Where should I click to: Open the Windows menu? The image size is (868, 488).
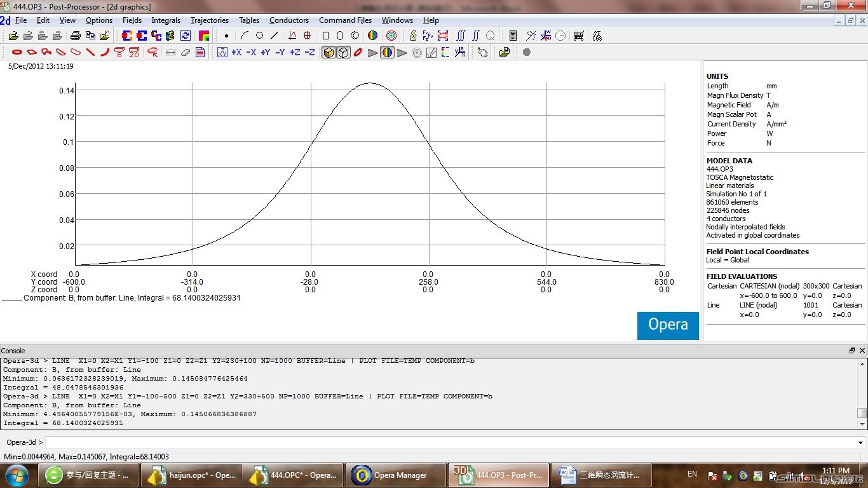[397, 20]
